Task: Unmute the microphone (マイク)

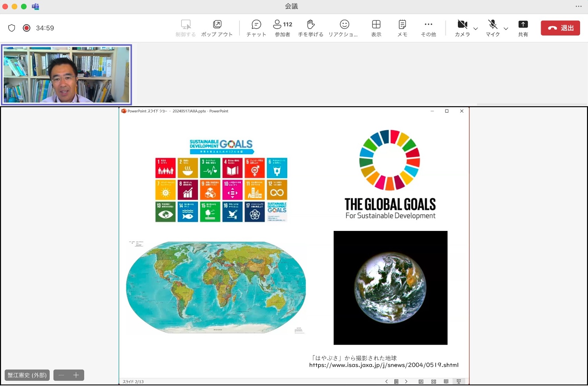Action: point(493,28)
